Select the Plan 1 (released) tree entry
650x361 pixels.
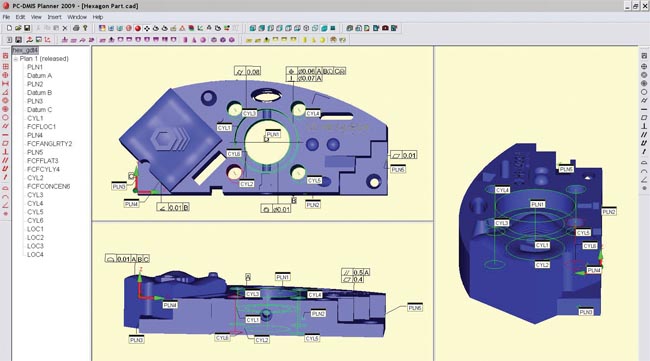44,59
